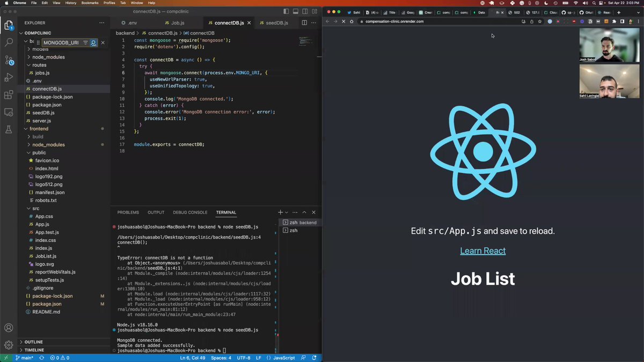
Task: Open Remote Explorer icon in activity bar
Action: (x=9, y=112)
